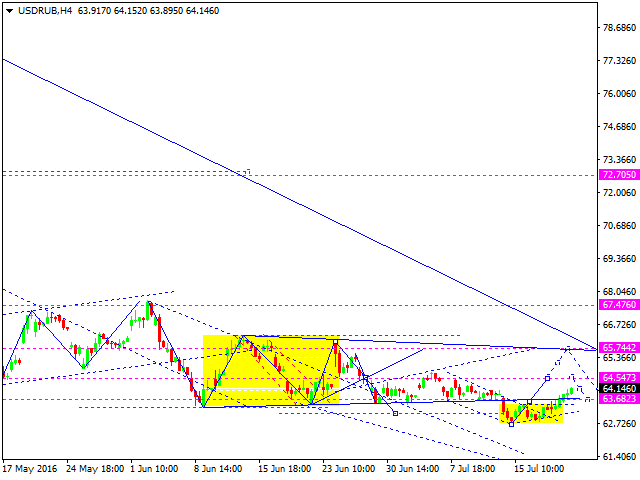
Task: Click the 1 Jun 10:00 time label
Action: point(154,468)
